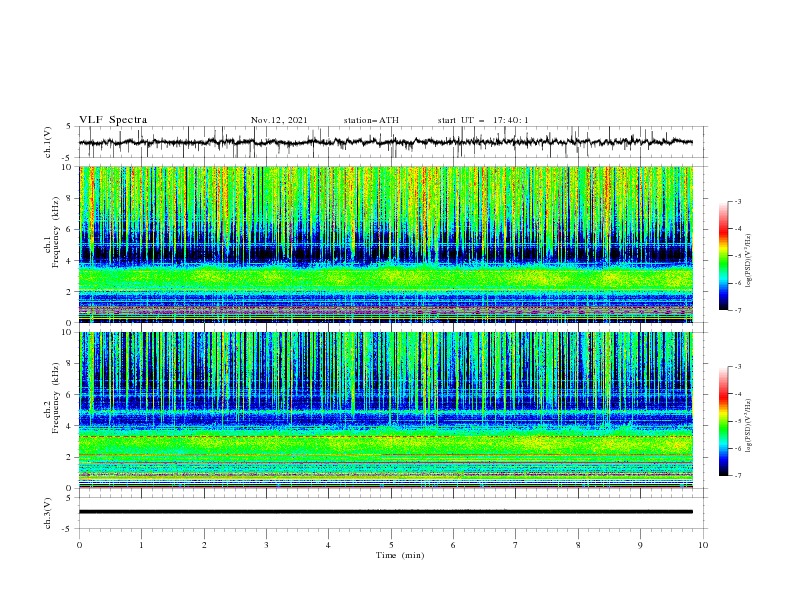Click the log(PSD) label beside ch.2 color bar

tap(748, 425)
